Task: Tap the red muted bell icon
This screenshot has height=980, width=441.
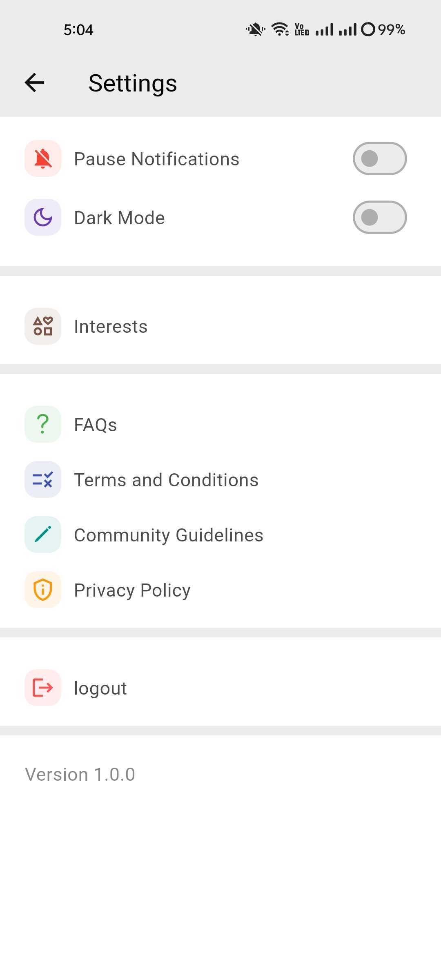Action: (x=43, y=158)
